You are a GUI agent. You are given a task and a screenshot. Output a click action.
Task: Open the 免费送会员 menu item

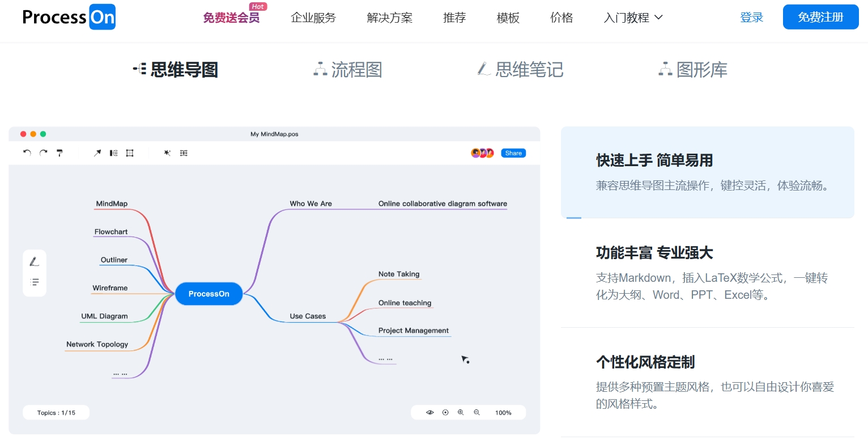231,18
